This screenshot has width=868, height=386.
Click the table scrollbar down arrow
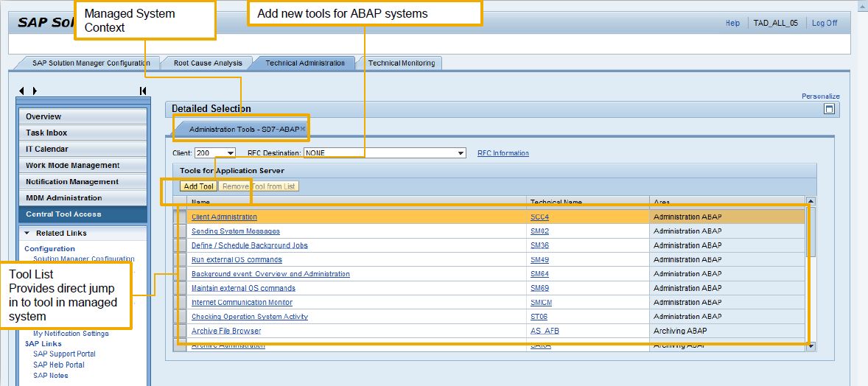811,346
